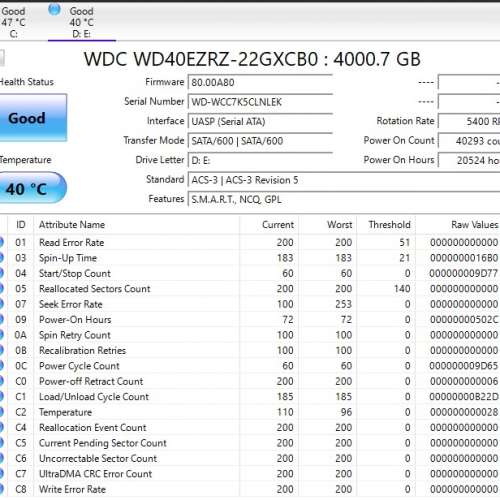Select the Spin Retry Count row
The height and width of the screenshot is (500, 500).
coord(250,335)
